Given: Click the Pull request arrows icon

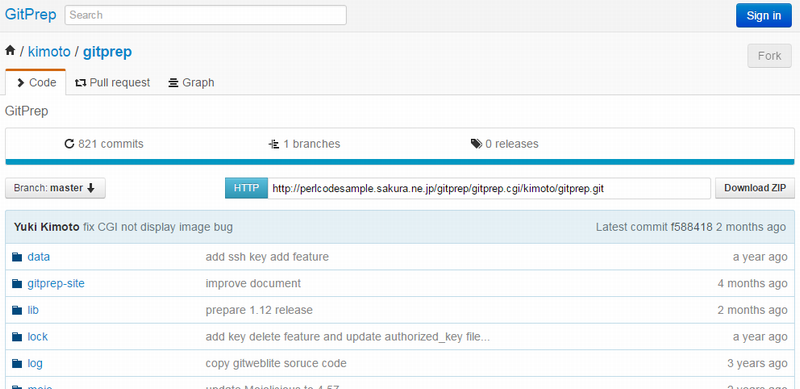Looking at the screenshot, I should point(81,83).
